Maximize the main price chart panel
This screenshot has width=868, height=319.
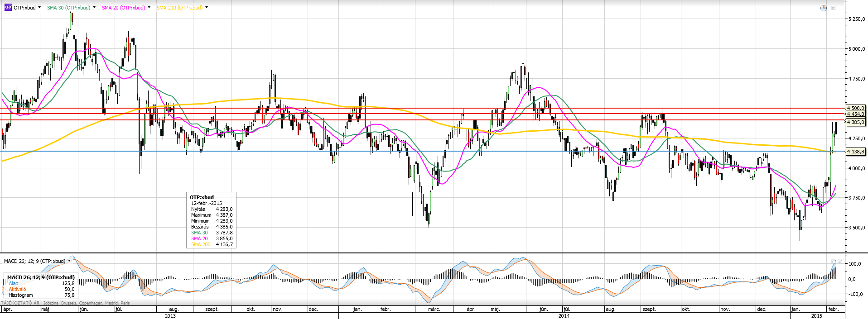tap(834, 8)
